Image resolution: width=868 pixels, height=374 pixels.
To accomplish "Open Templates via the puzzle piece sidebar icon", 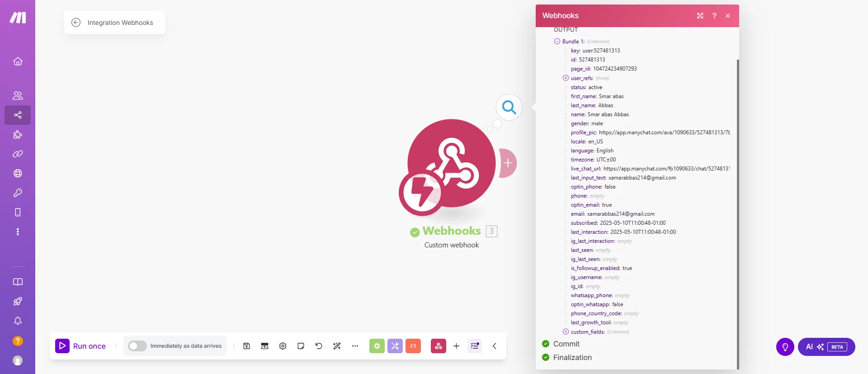I will point(18,134).
